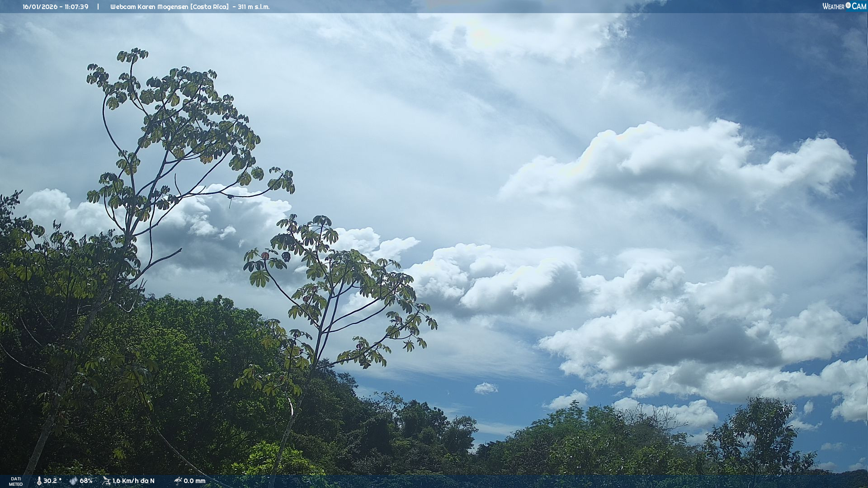Click the 68% humidity value

coord(86,481)
